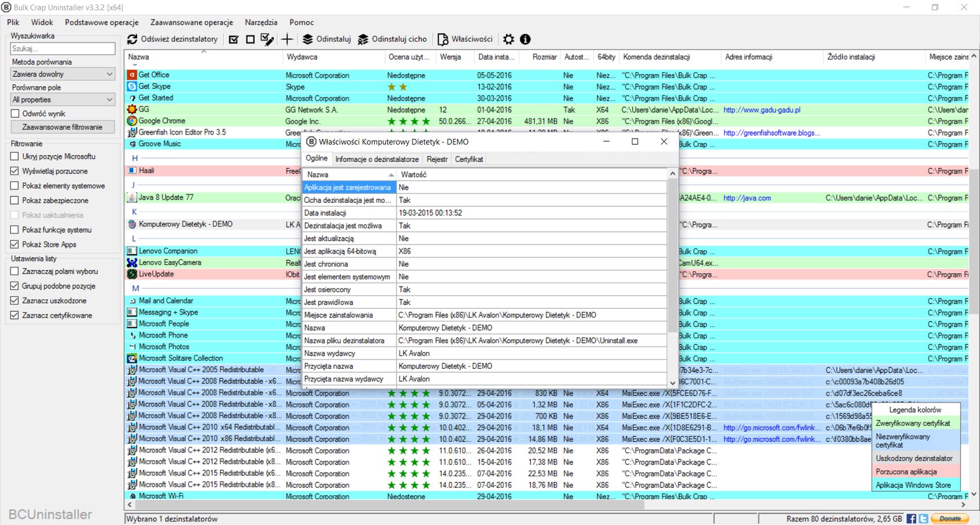Click the Lenovo Companion icon
The height and width of the screenshot is (525, 980).
tap(132, 251)
